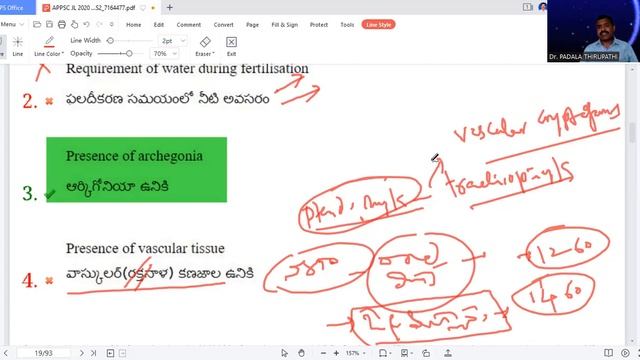
Task: Open the Protect tab
Action: (x=319, y=25)
